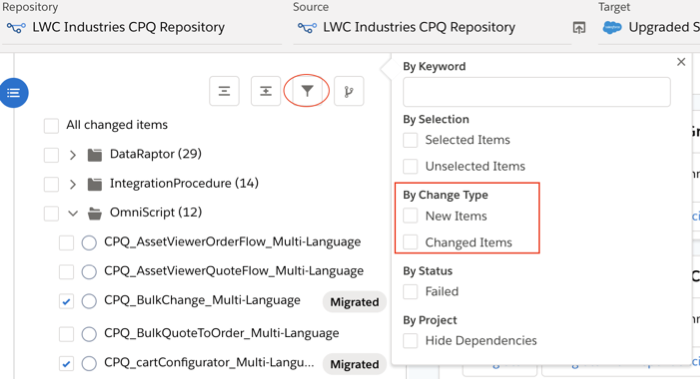Viewport: 700px width, 379px height.
Task: Check the DataRaptor (29) checkbox
Action: pyautogui.click(x=51, y=155)
